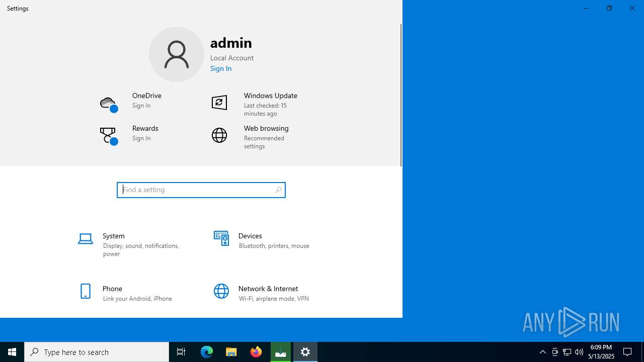The image size is (644, 362).
Task: Open File Explorer from taskbar
Action: (x=231, y=352)
